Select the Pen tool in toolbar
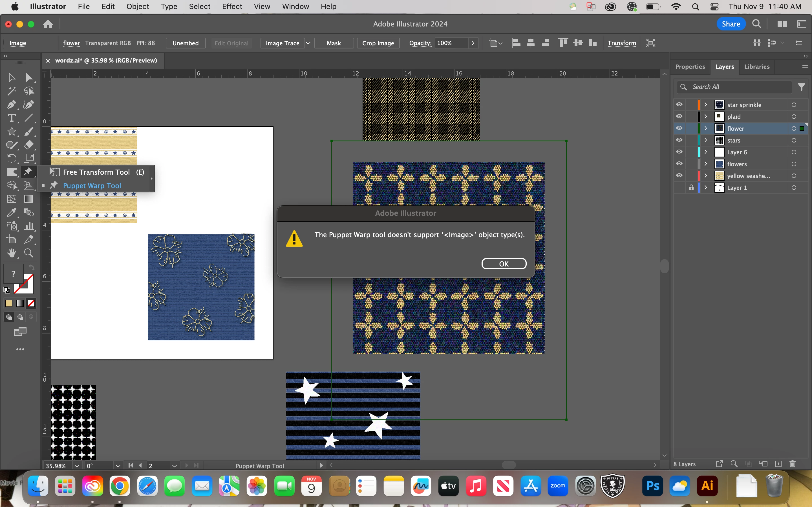This screenshot has height=507, width=812. [x=11, y=104]
